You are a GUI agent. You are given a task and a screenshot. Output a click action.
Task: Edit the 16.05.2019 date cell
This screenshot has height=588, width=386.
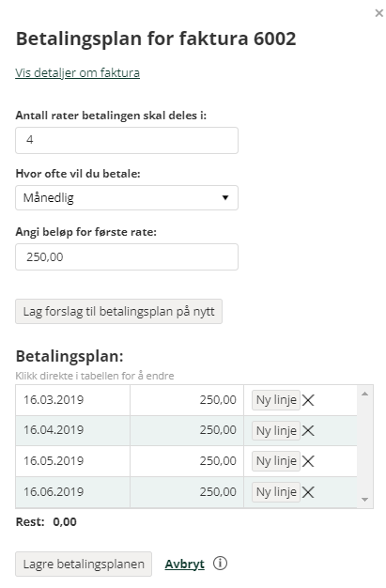point(72,461)
